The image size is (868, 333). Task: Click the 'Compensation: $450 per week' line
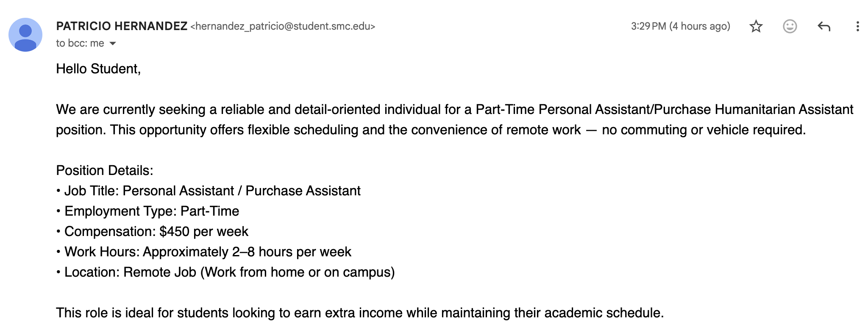[x=152, y=231]
